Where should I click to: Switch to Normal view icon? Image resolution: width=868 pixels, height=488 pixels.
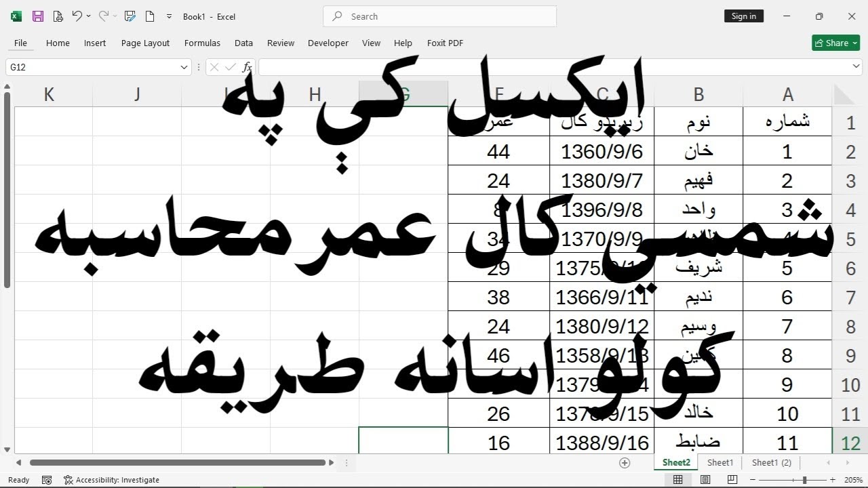(x=677, y=480)
